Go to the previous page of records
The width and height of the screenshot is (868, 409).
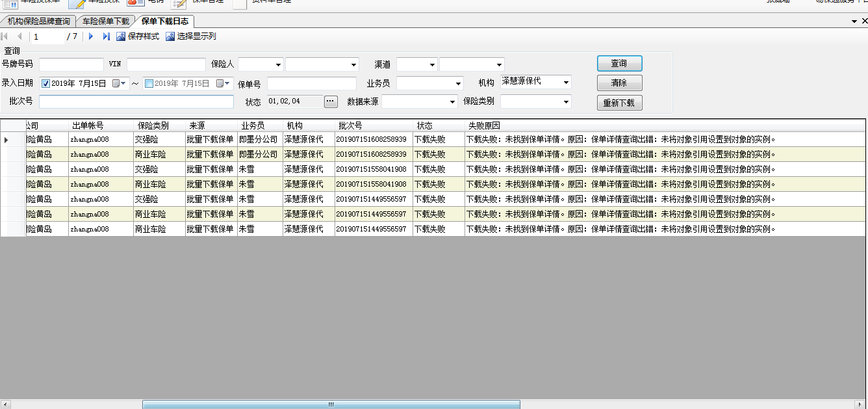pos(19,36)
